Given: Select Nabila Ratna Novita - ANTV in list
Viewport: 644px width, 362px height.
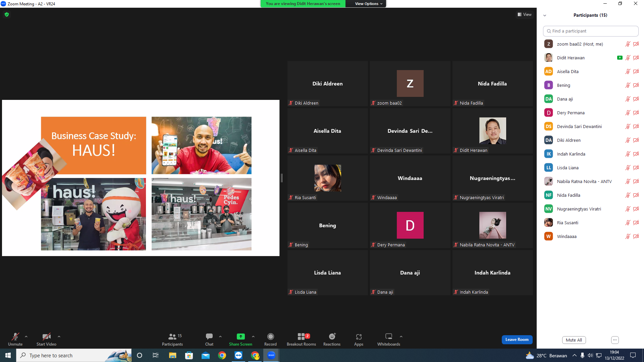Looking at the screenshot, I should (591, 181).
